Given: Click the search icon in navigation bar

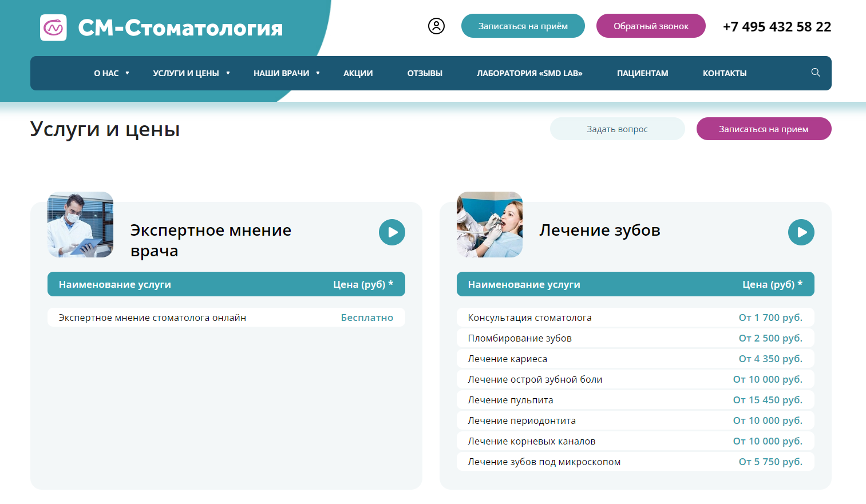Looking at the screenshot, I should [815, 73].
